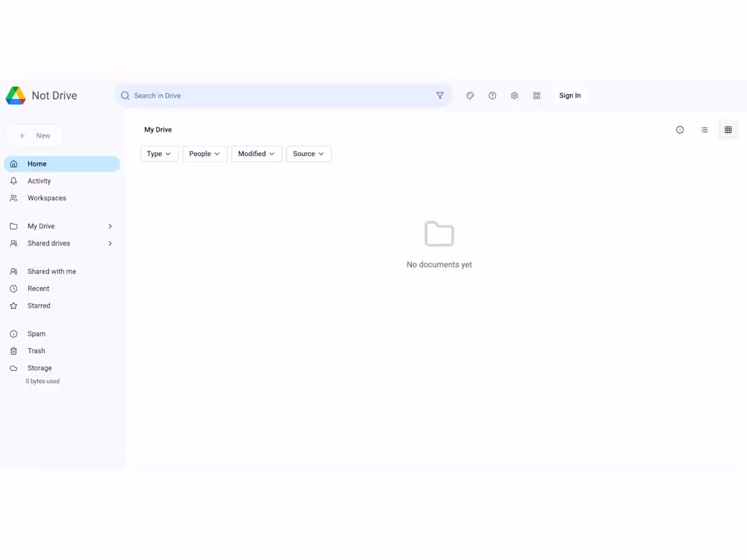Open the Modified filter dropdown

(256, 153)
